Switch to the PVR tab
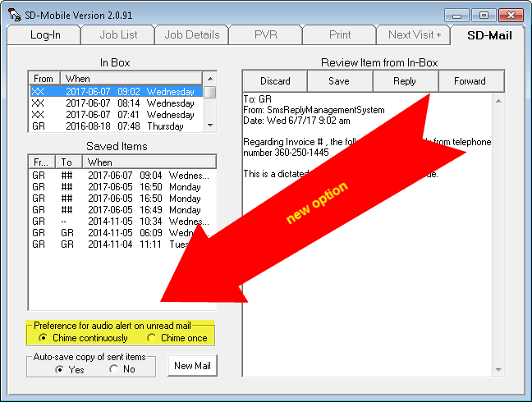This screenshot has height=402, width=532. tap(264, 34)
